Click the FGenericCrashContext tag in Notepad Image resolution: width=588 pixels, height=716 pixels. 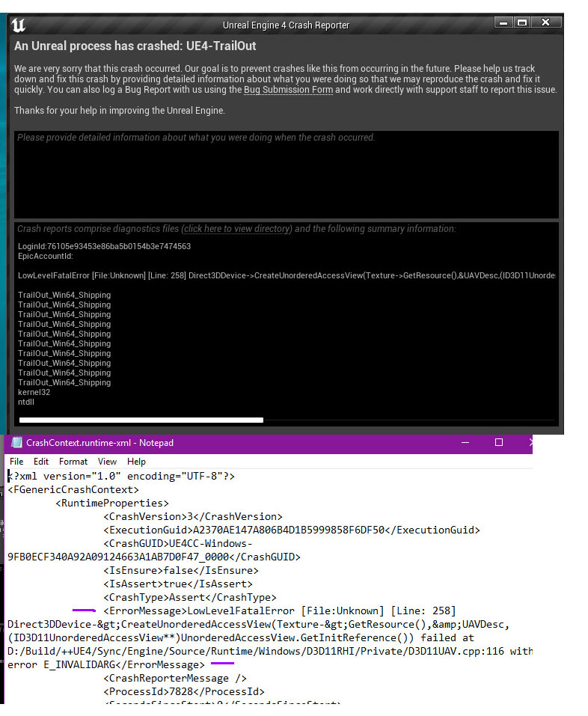coord(73,490)
